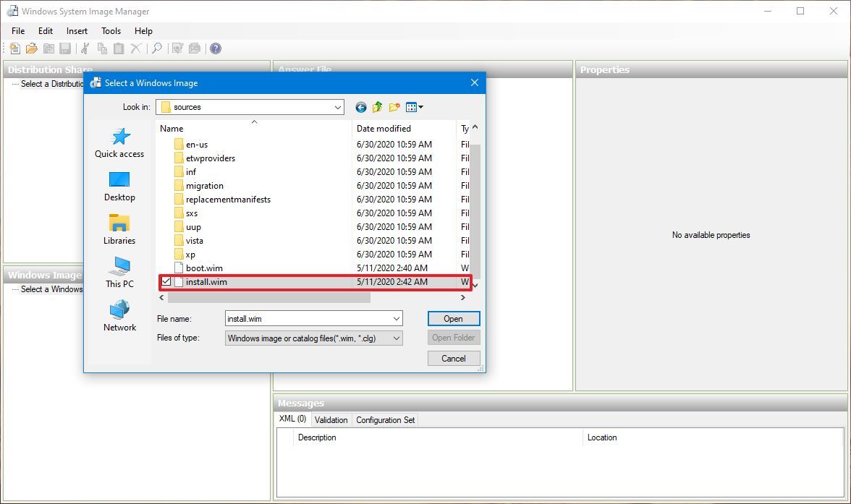Viewport: 851px width, 504px height.
Task: Click the horizontal scrollbar left arrow
Action: coord(162,297)
